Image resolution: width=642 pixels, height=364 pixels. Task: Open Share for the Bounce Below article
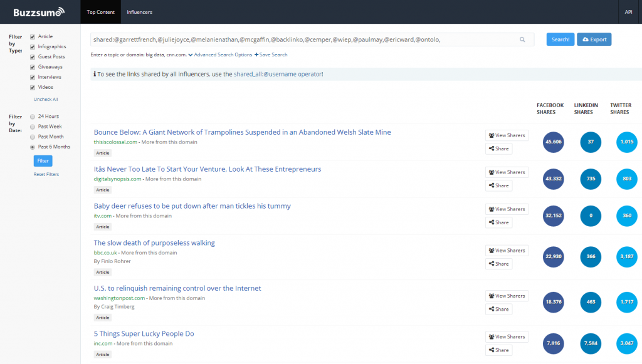pos(498,148)
